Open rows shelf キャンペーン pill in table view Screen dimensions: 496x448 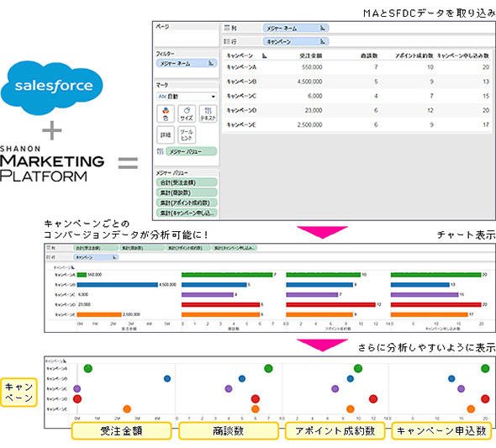pos(296,41)
